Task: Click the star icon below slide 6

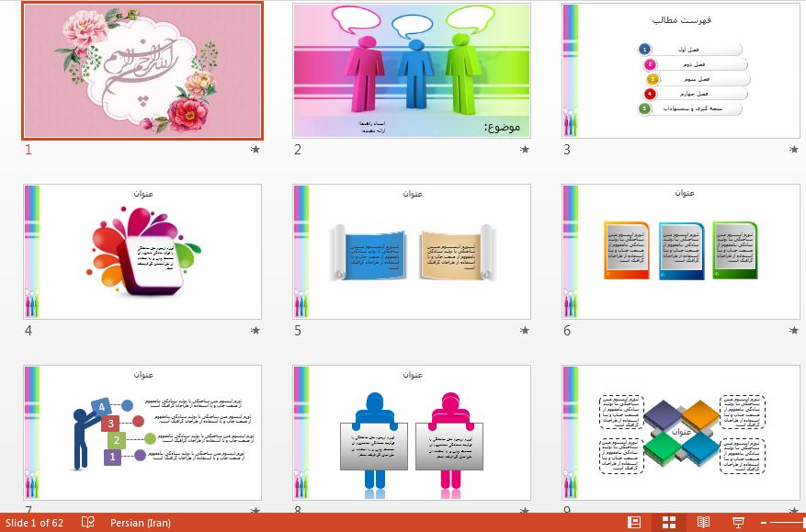Action: [x=794, y=330]
